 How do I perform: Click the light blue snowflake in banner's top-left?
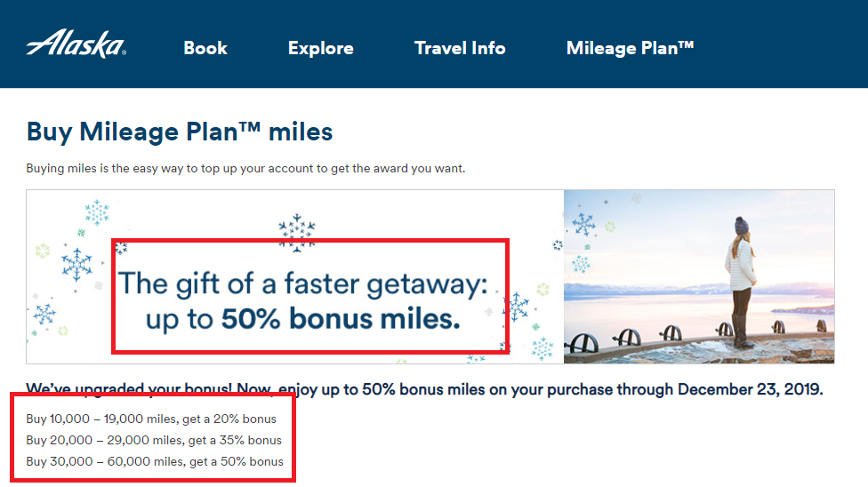tap(96, 212)
